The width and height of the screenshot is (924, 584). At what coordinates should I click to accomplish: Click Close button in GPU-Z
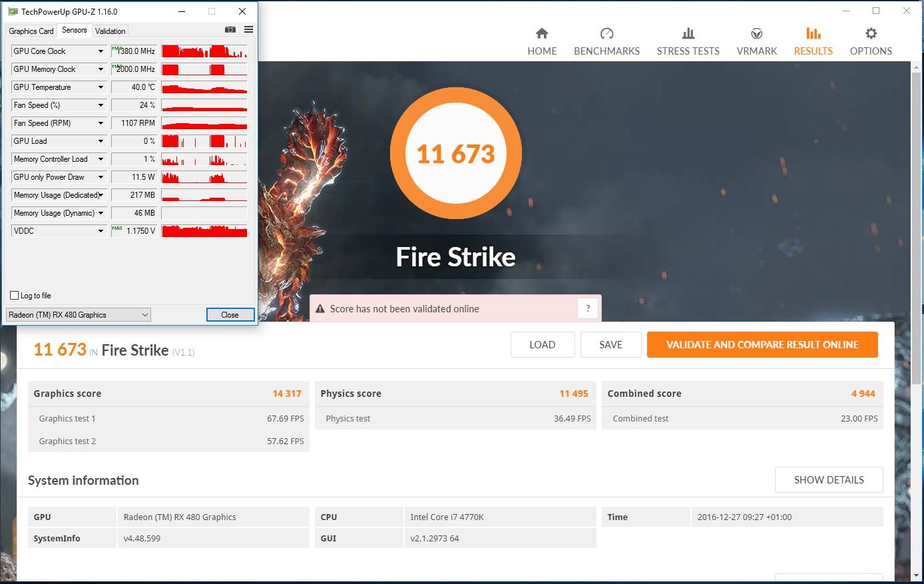click(230, 315)
